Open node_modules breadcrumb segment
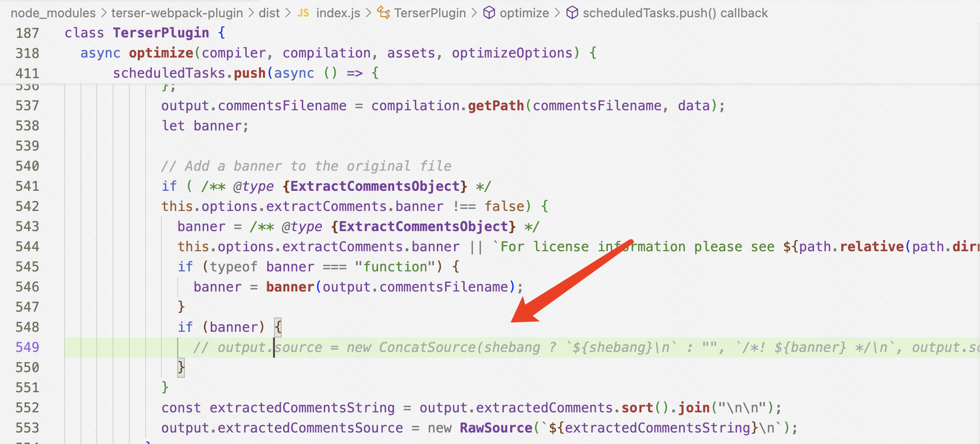Screen dimensions: 980x444 coord(53,13)
